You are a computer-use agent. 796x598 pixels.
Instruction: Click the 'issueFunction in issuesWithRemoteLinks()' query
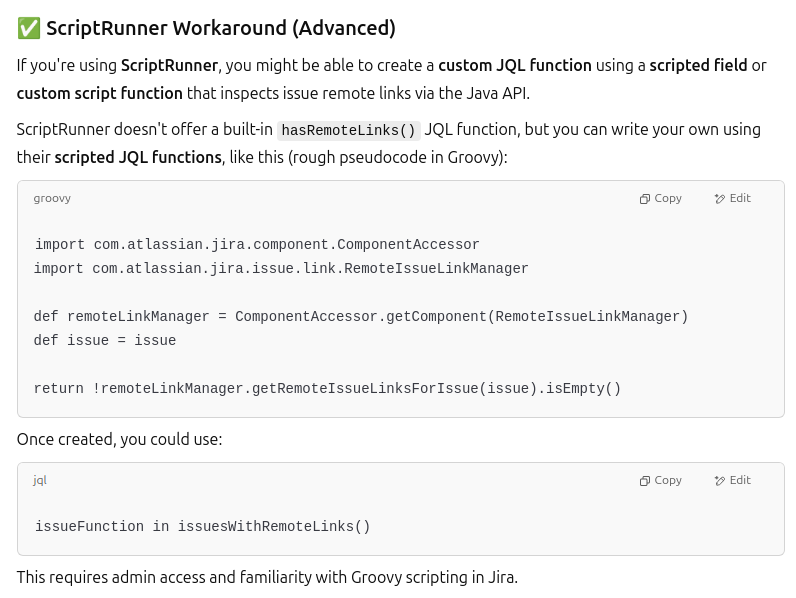click(x=203, y=526)
